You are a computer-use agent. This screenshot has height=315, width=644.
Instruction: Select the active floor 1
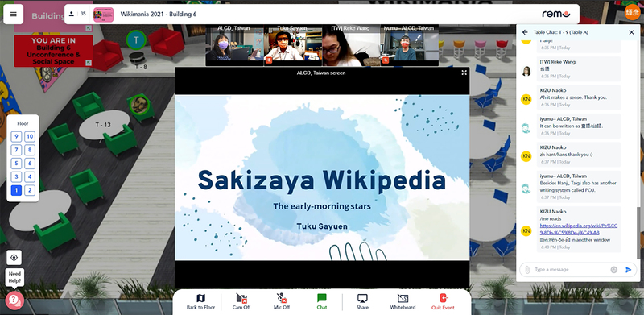16,190
